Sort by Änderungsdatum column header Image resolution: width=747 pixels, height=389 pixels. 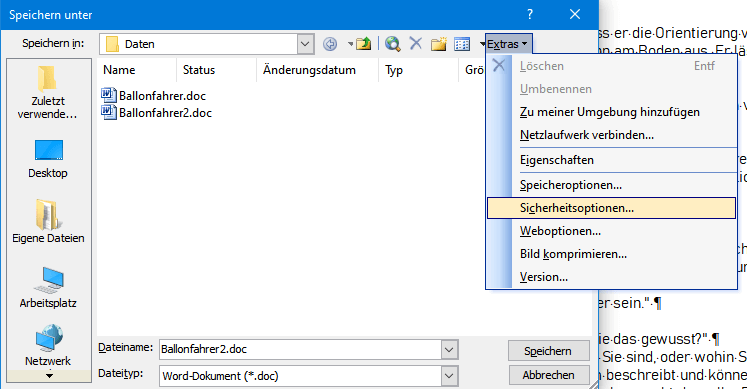318,70
